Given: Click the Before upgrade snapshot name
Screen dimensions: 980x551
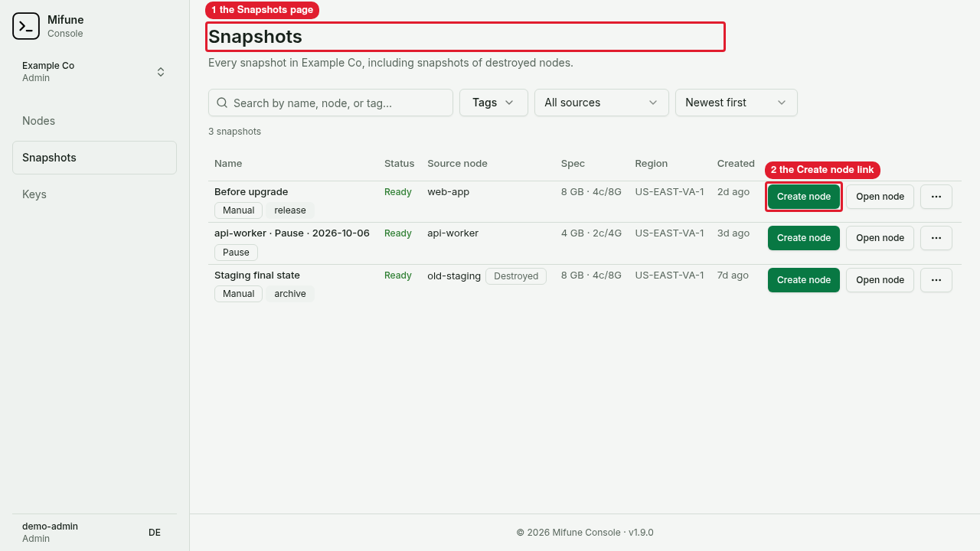Looking at the screenshot, I should click(x=251, y=192).
